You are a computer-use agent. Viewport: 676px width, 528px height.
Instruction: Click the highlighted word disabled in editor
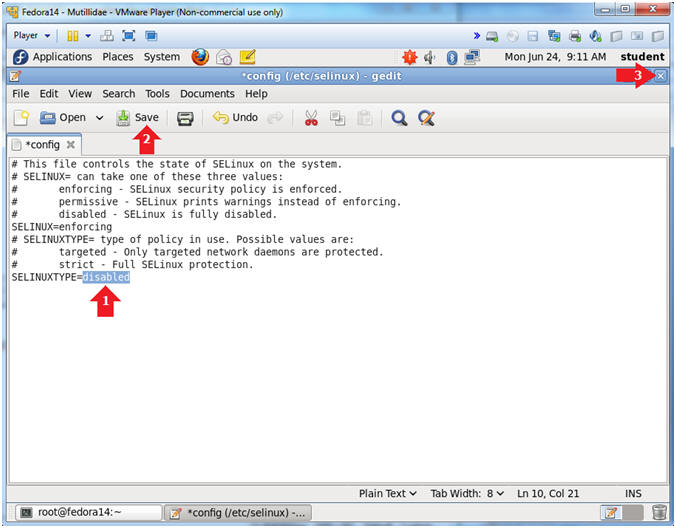point(106,277)
